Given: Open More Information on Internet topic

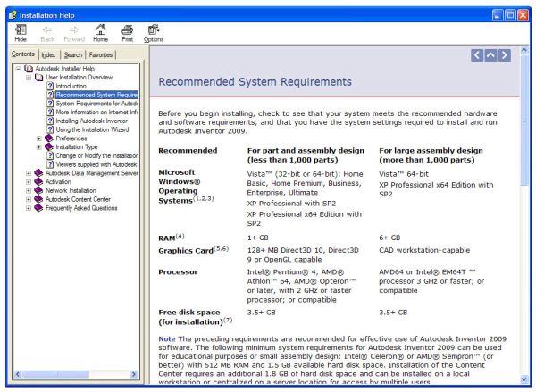Looking at the screenshot, I should click(97, 113).
